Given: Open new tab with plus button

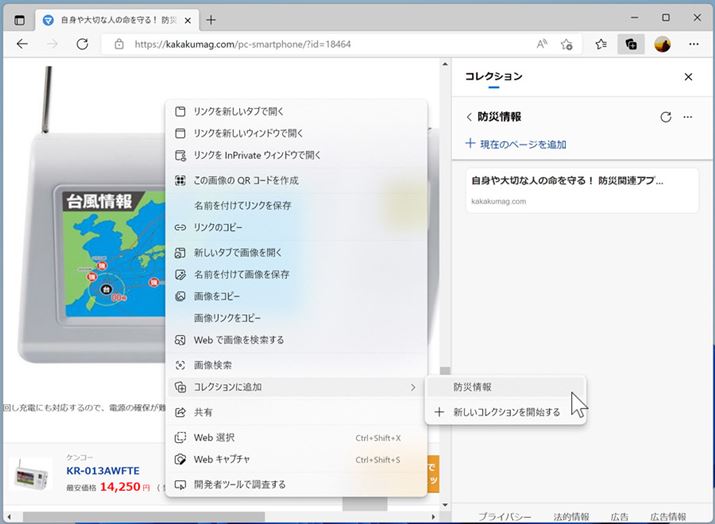Looking at the screenshot, I should 211,19.
